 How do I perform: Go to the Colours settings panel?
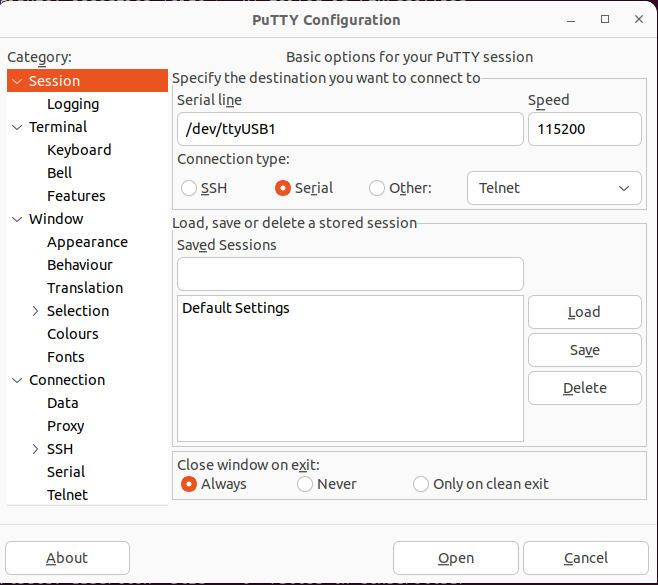pos(73,334)
